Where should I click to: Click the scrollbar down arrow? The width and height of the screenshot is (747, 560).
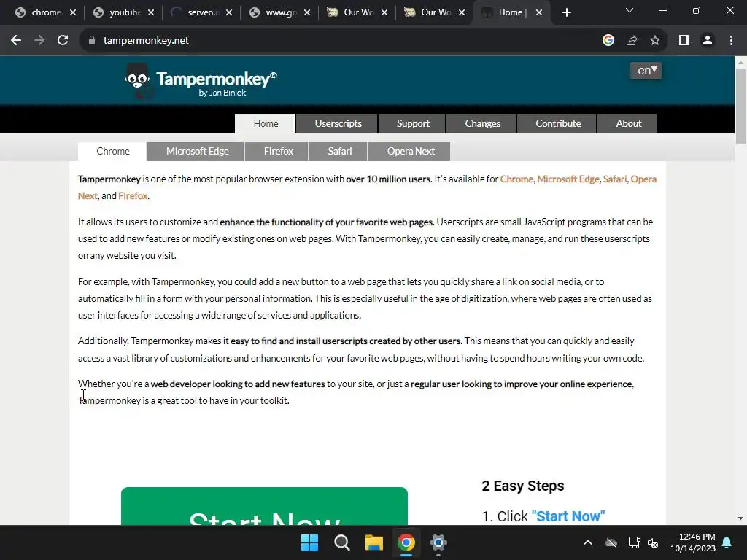point(740,518)
